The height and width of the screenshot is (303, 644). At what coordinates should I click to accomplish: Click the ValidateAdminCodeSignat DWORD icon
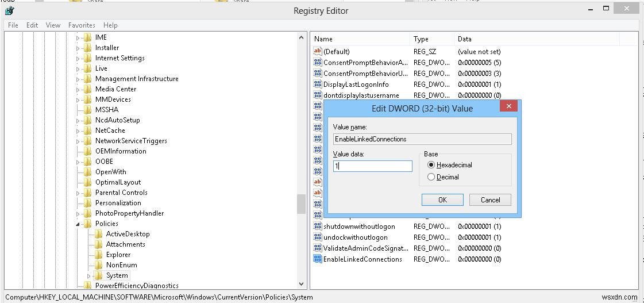(318, 248)
